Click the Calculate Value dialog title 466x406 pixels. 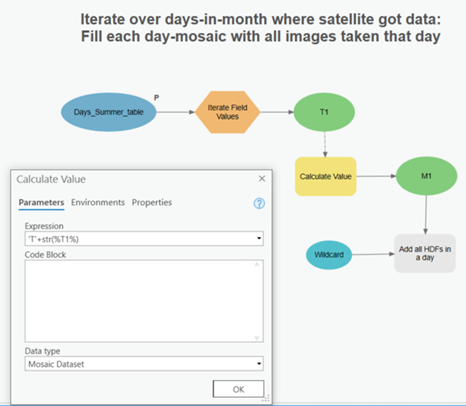click(x=51, y=179)
